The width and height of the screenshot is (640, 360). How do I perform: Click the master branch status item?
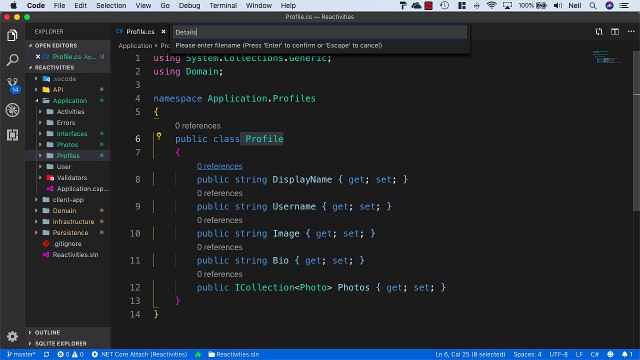21,354
